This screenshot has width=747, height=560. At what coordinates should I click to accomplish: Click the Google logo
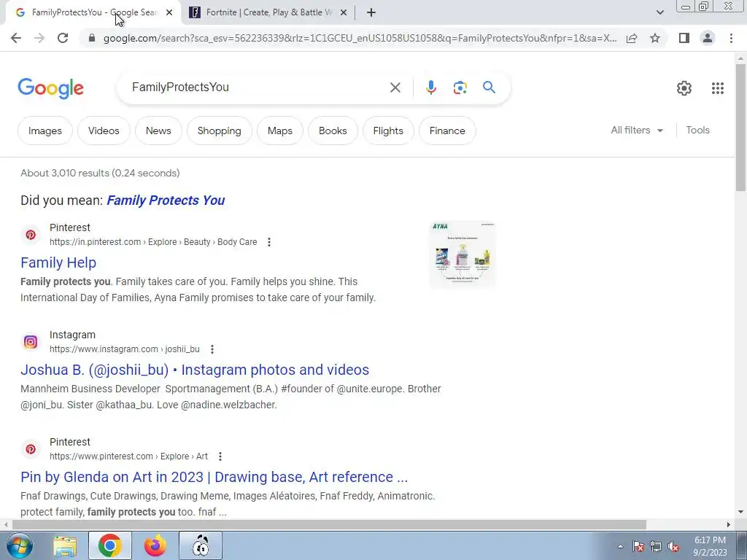51,88
